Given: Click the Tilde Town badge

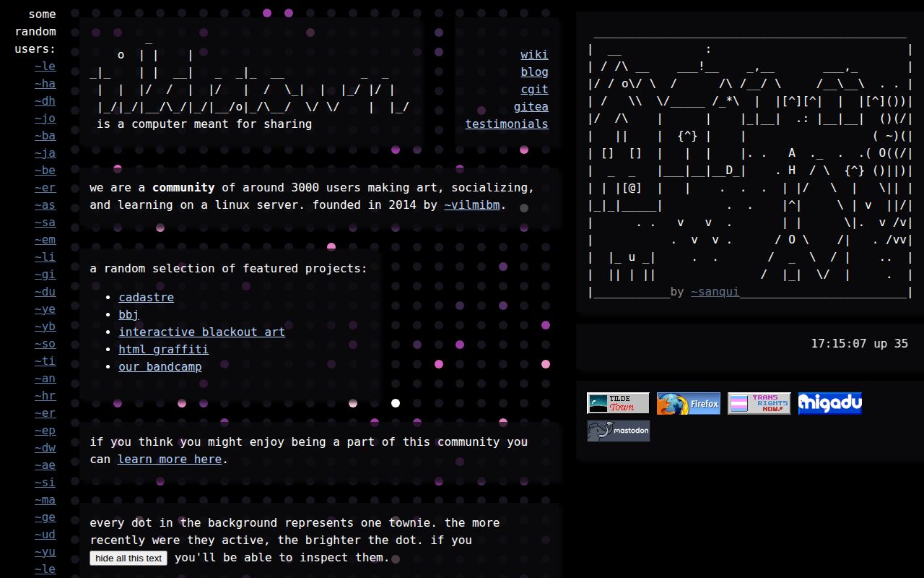Looking at the screenshot, I should [x=618, y=403].
